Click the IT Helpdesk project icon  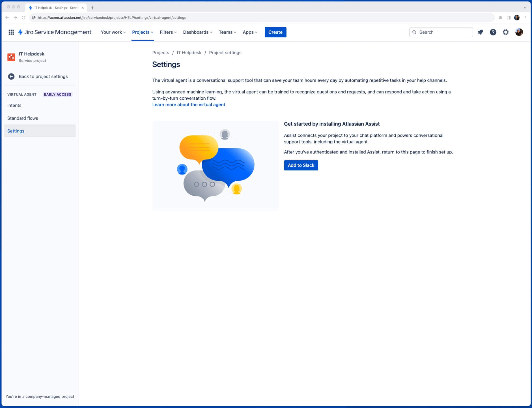point(11,57)
